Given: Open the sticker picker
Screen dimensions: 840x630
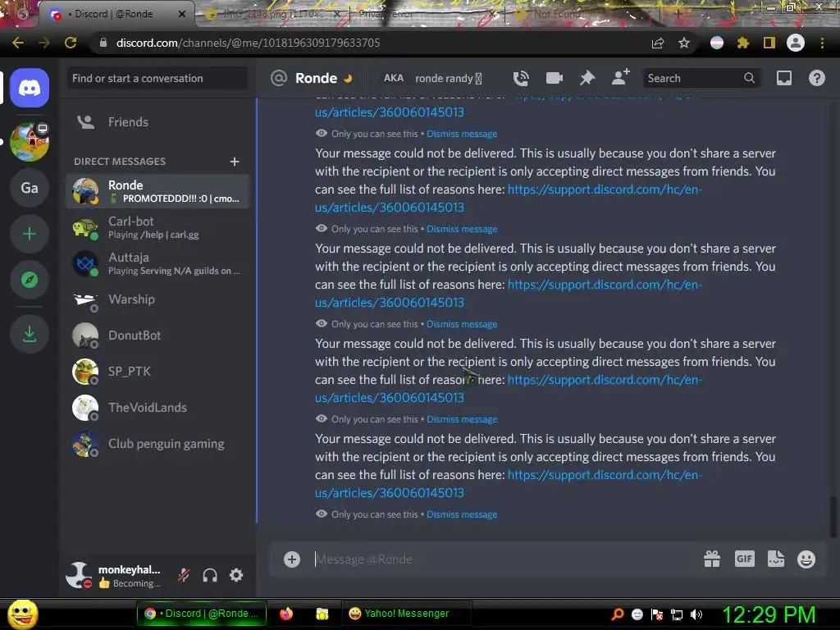Looking at the screenshot, I should [x=776, y=559].
